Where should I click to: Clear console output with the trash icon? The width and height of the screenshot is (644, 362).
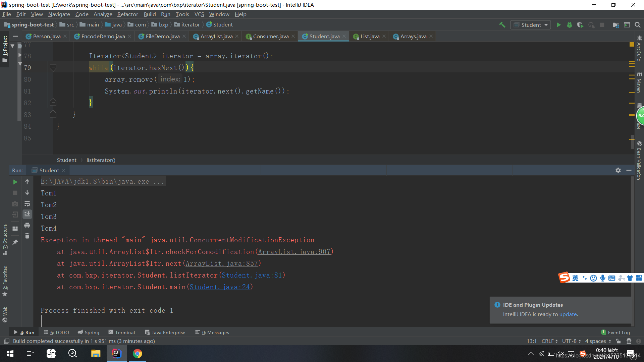(27, 236)
